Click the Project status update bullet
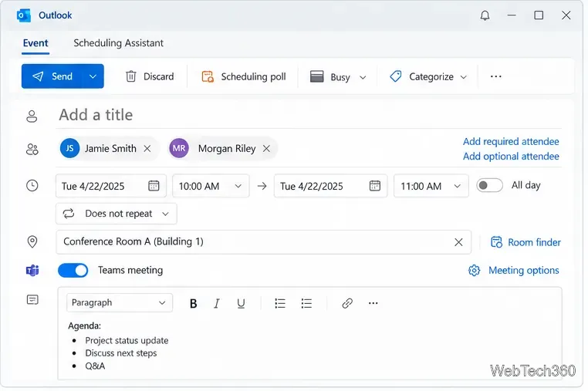 coord(127,340)
